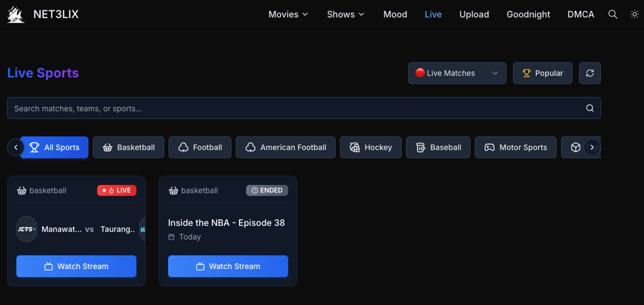The width and height of the screenshot is (644, 305).
Task: Filter by American Football category
Action: (x=286, y=147)
